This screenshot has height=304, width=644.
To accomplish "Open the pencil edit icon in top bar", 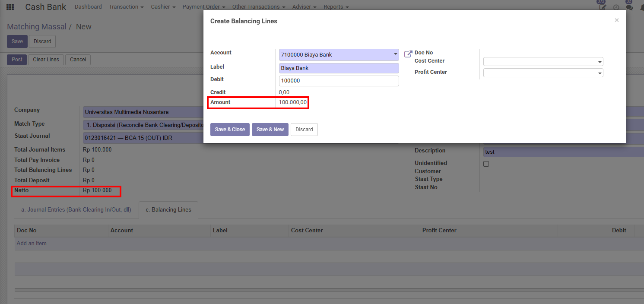I will click(603, 7).
